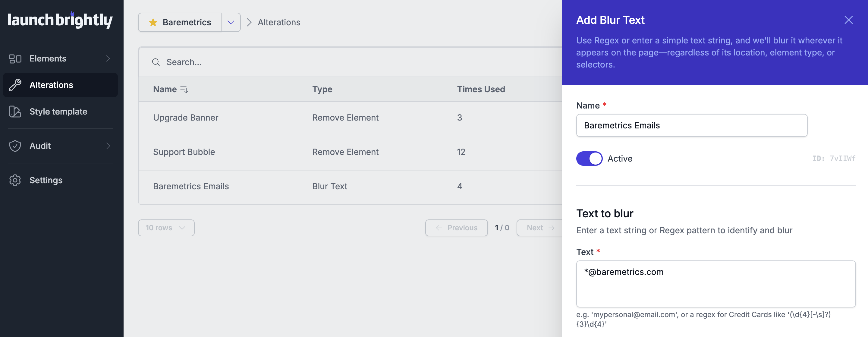The width and height of the screenshot is (868, 337).
Task: Click the 1 / 0 page indicator
Action: pyautogui.click(x=502, y=228)
